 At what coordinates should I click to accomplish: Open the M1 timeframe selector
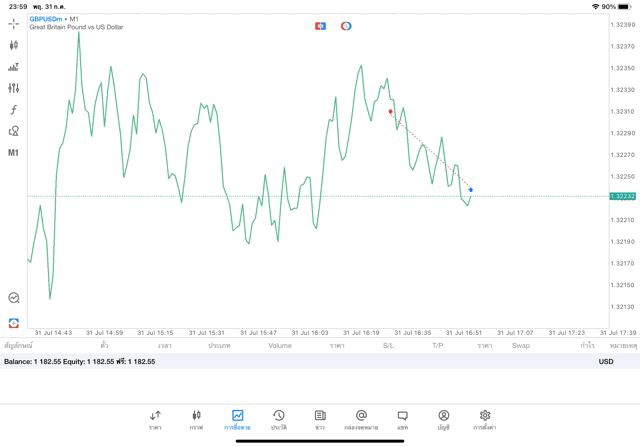14,153
